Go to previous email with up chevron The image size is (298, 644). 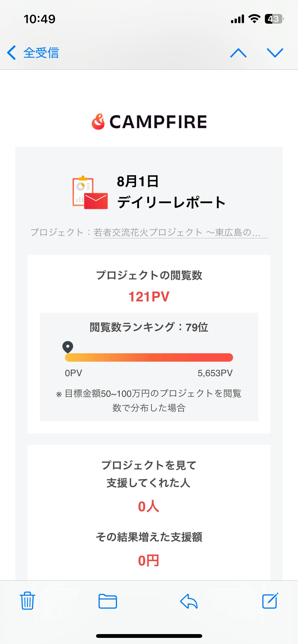238,53
